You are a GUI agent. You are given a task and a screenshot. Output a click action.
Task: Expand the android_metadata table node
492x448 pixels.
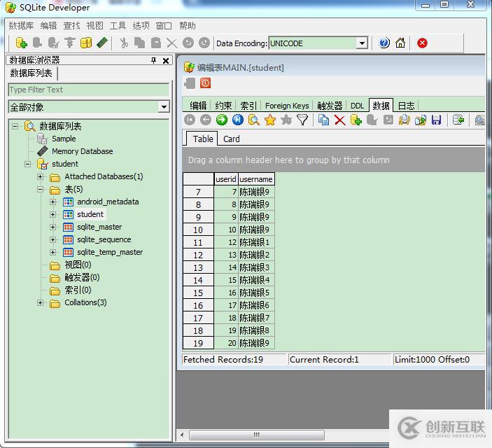pos(52,202)
